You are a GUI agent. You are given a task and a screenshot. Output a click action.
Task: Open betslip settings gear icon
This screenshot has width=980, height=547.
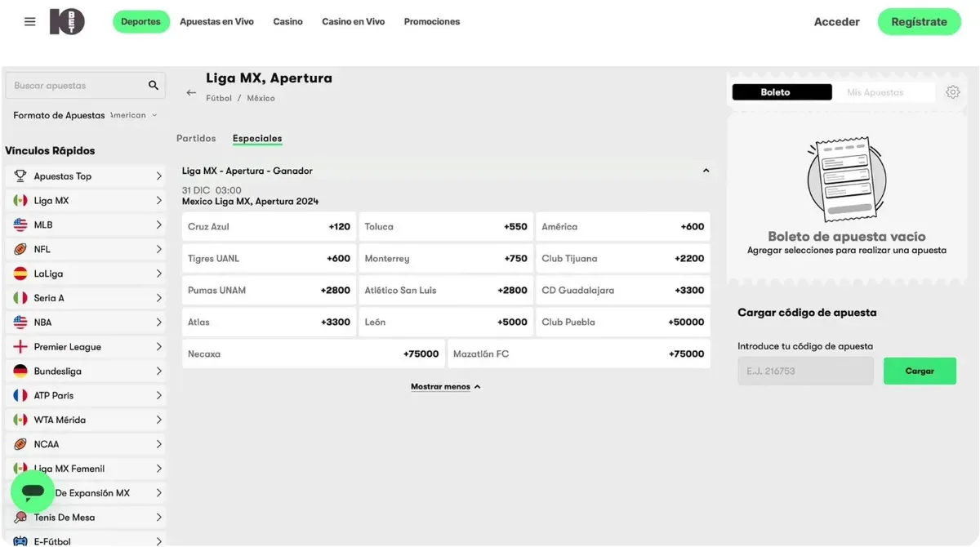pos(953,92)
